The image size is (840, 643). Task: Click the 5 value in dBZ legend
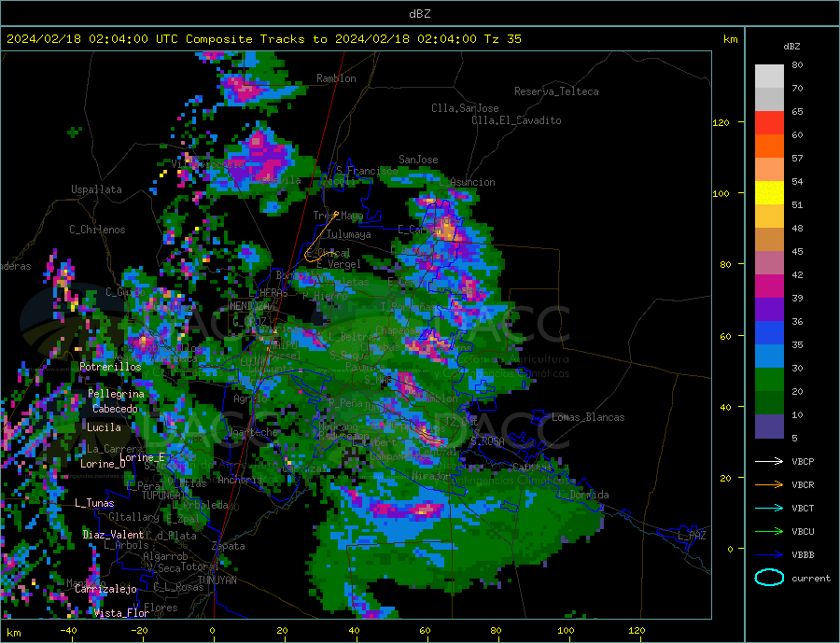tap(794, 439)
